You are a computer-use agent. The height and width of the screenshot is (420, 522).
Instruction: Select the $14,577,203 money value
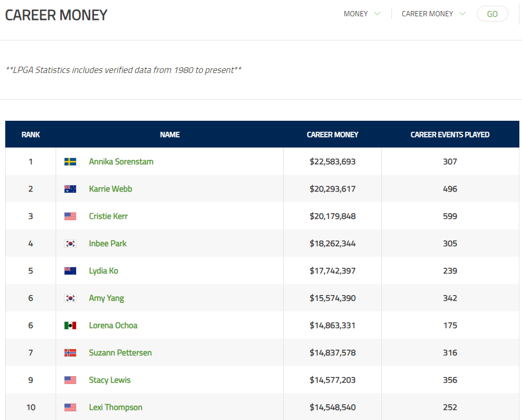[x=333, y=380]
